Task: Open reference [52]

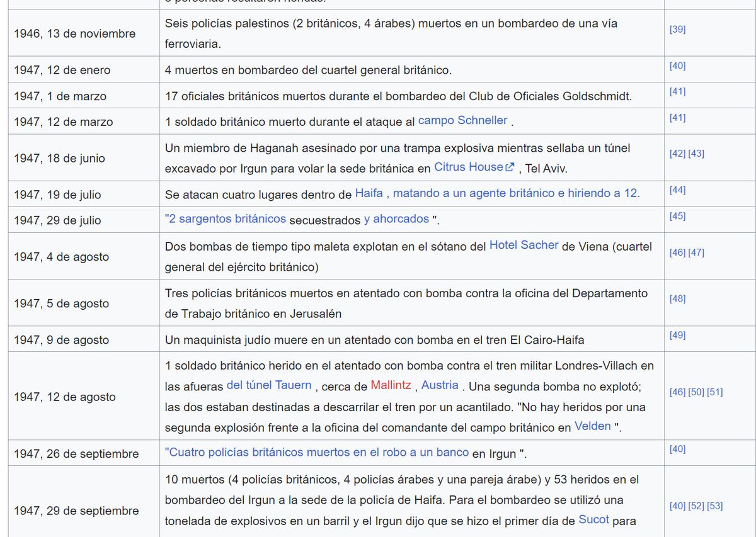Action: (696, 506)
